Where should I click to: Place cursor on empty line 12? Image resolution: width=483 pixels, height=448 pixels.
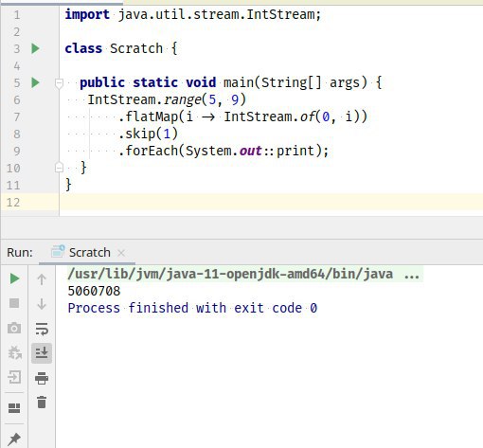click(x=271, y=202)
